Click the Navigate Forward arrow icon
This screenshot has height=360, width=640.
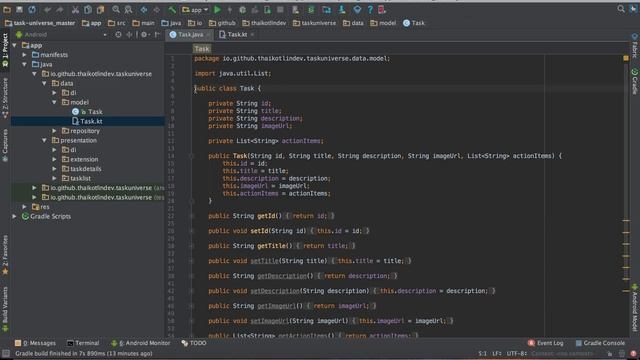click(156, 9)
